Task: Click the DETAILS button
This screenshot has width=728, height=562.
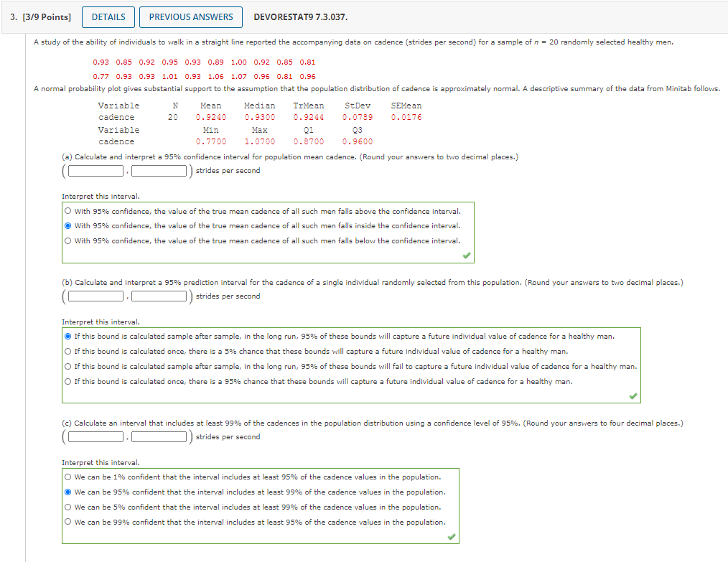Action: coord(108,17)
